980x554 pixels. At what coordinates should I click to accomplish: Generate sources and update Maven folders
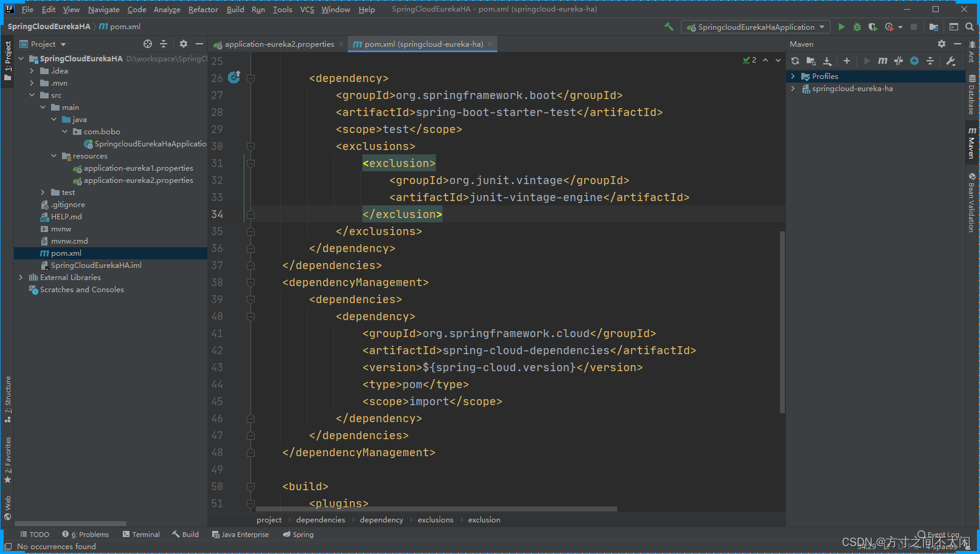811,61
